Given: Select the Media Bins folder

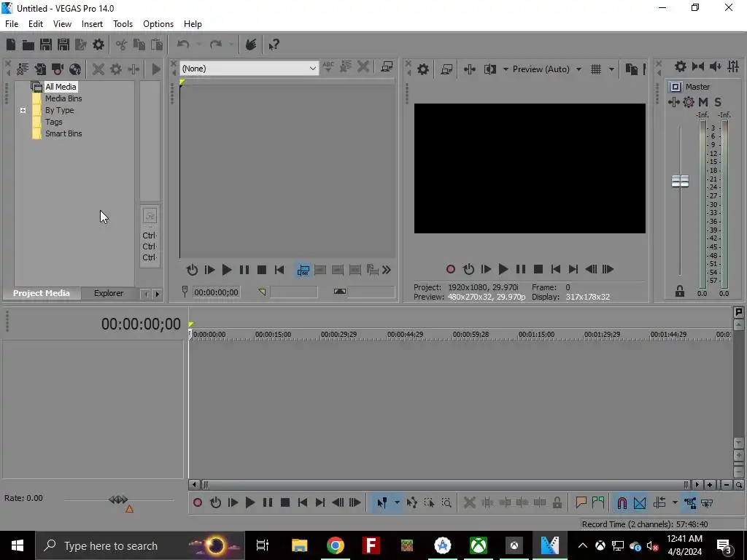Looking at the screenshot, I should [63, 98].
